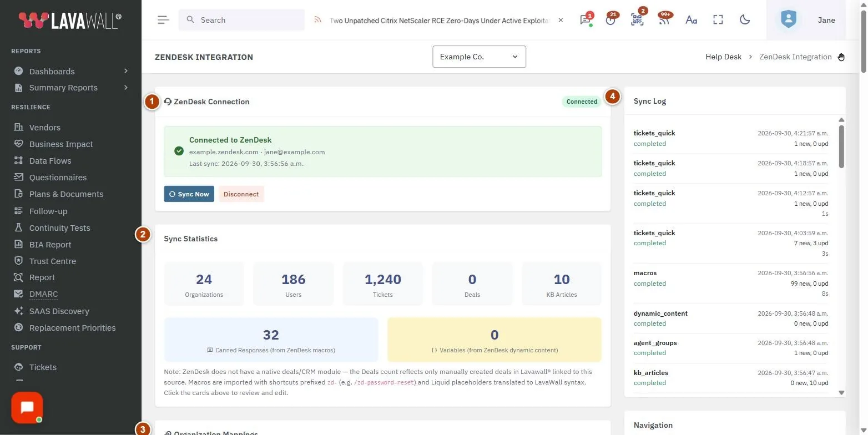The width and height of the screenshot is (868, 435).
Task: Open the Deals 0 stat card
Action: (x=472, y=284)
